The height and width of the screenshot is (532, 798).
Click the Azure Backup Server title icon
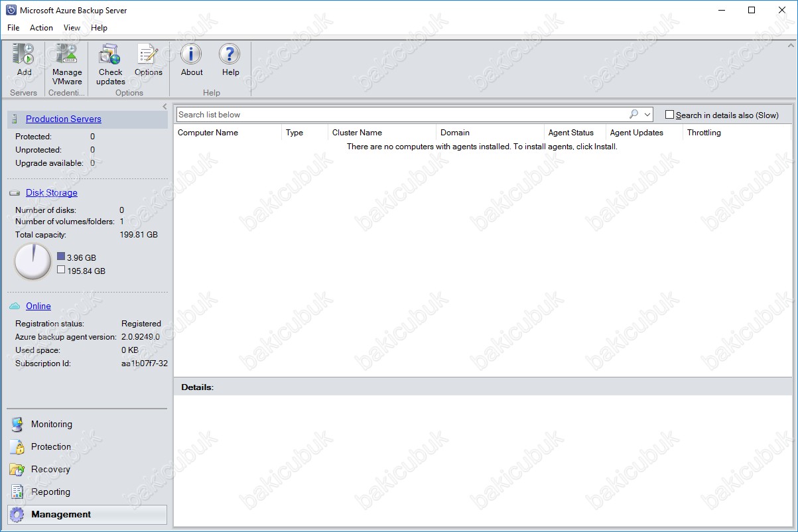coord(11,11)
